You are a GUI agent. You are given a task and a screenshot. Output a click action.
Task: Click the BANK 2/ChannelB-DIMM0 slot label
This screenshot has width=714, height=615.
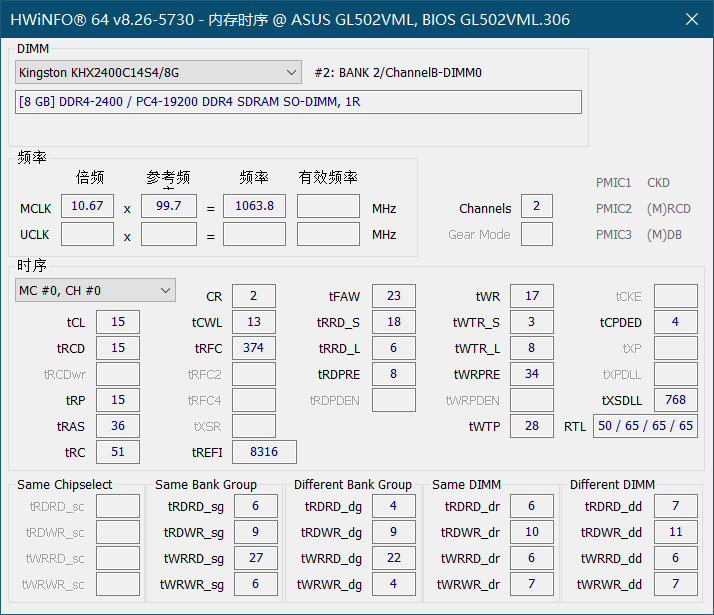click(x=398, y=73)
